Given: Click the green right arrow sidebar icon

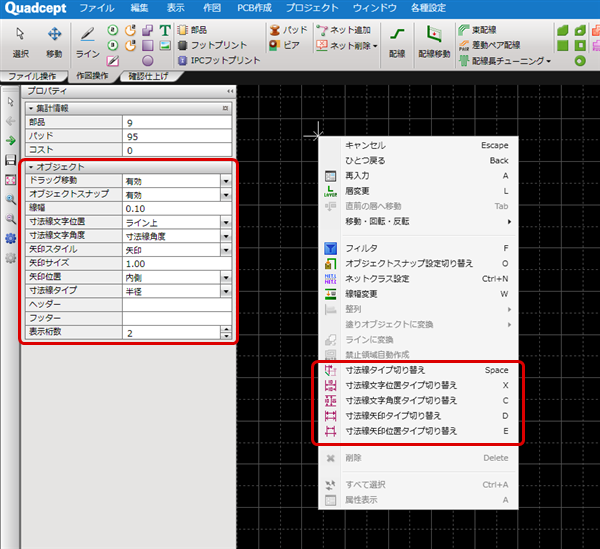Looking at the screenshot, I should click(11, 140).
